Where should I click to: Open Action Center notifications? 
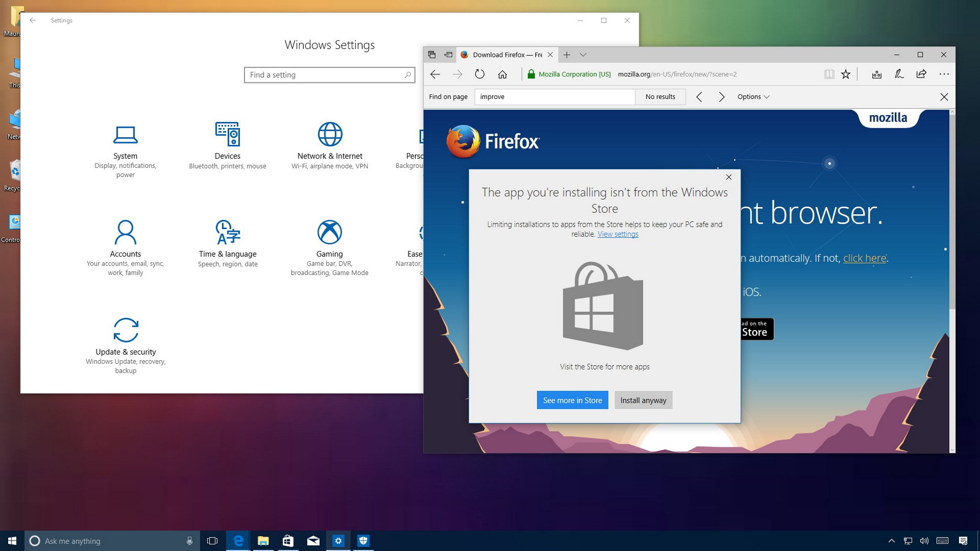(963, 541)
